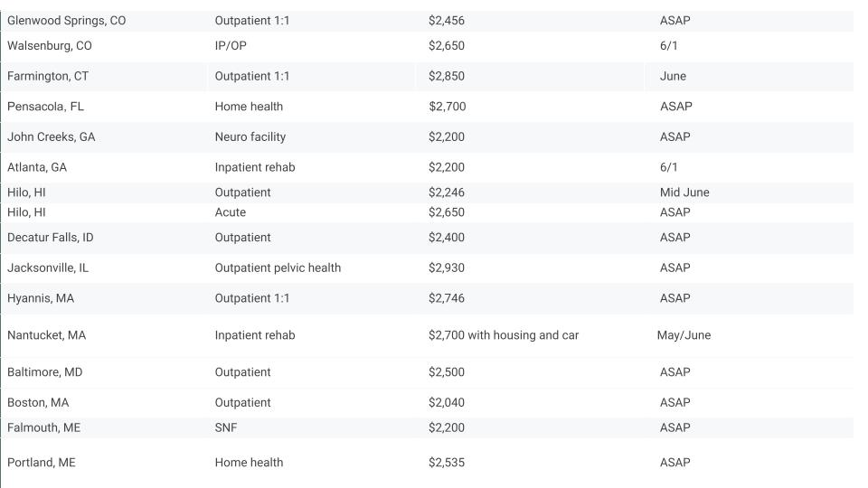
Task: Select $2,700 with housing and car cell
Action: (504, 335)
